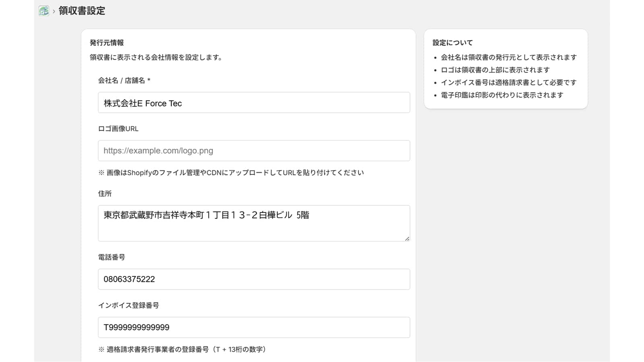
Task: Select the 電話番号 input field
Action: click(x=254, y=279)
